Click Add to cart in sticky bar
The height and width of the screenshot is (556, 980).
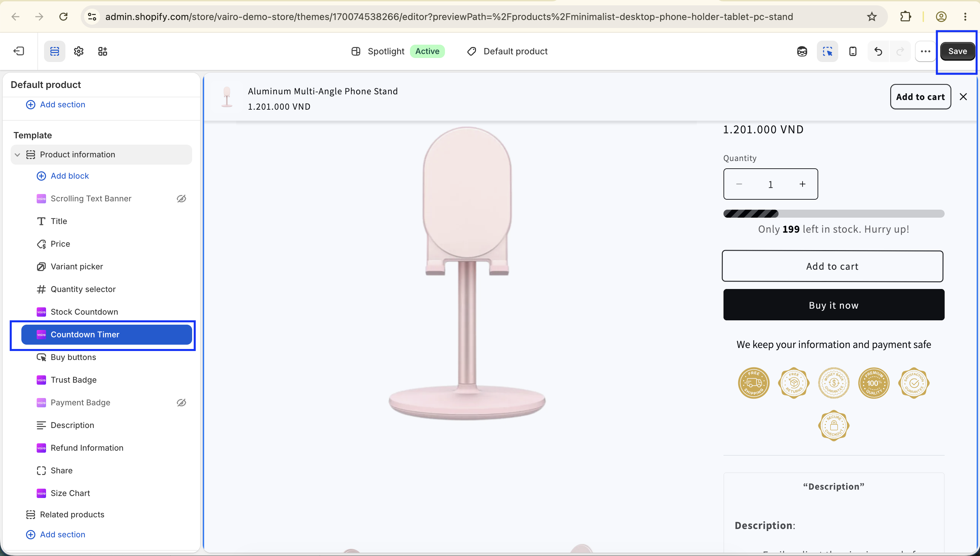pos(920,97)
